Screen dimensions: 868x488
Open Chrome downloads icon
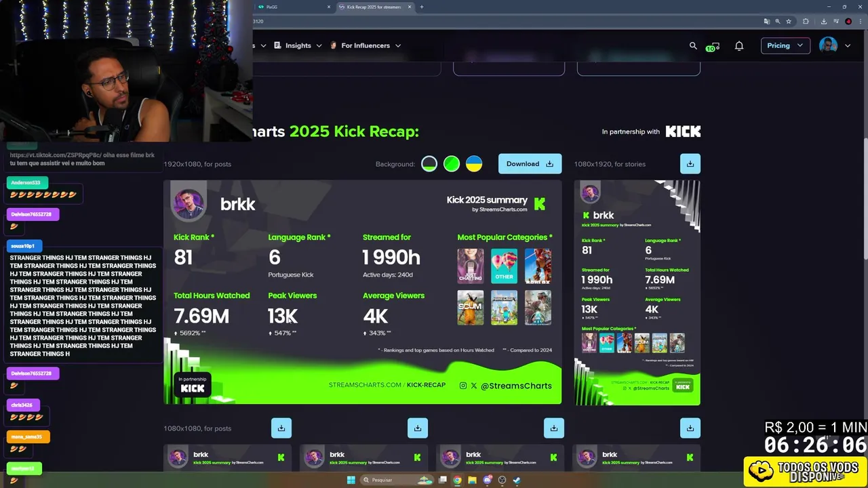pos(823,21)
